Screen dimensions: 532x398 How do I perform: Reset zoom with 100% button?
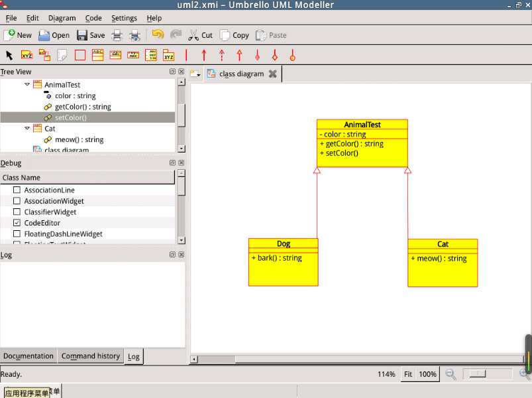coord(427,374)
